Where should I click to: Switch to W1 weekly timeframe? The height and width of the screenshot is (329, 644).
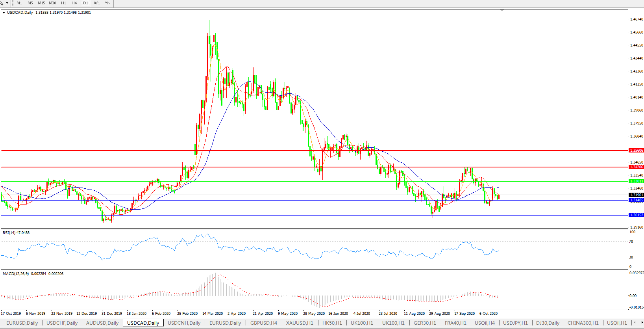pyautogui.click(x=97, y=3)
